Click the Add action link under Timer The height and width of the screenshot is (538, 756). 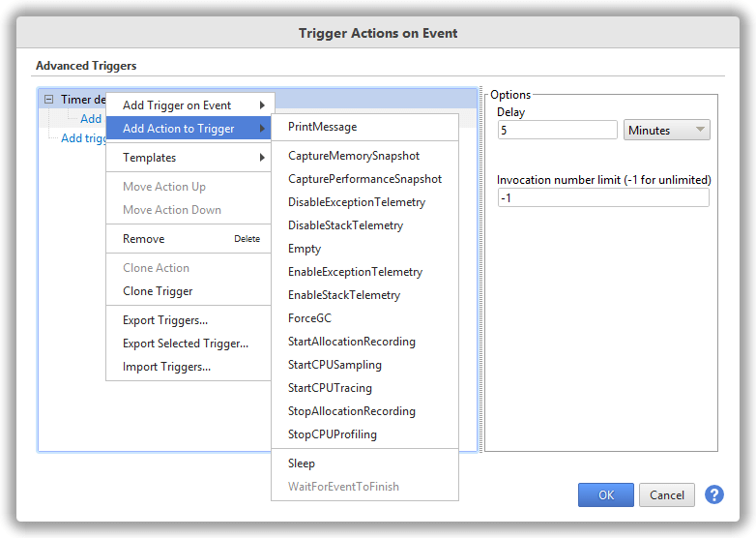click(x=91, y=119)
